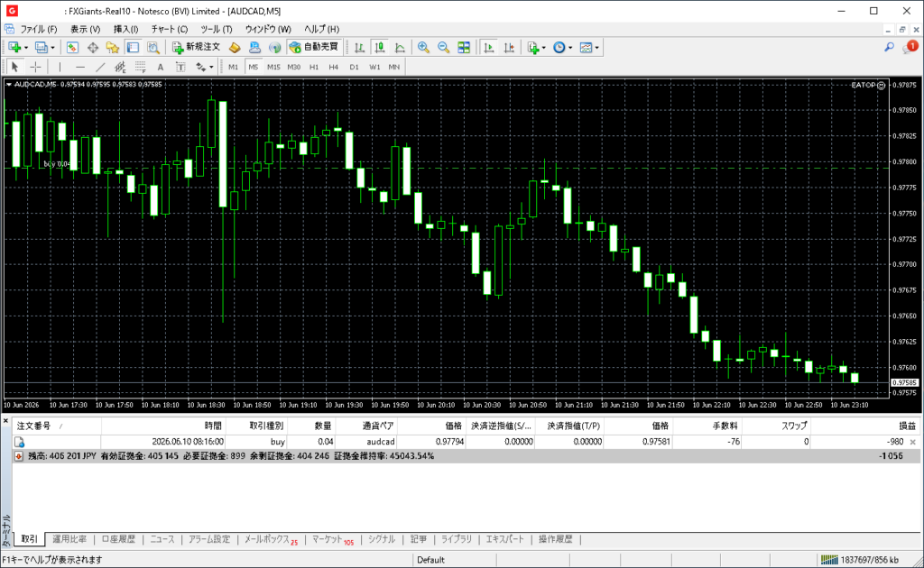Viewport: 924px width, 568px height.
Task: Click the triangle beside AUDCAD,M5 label
Action: tap(9, 85)
